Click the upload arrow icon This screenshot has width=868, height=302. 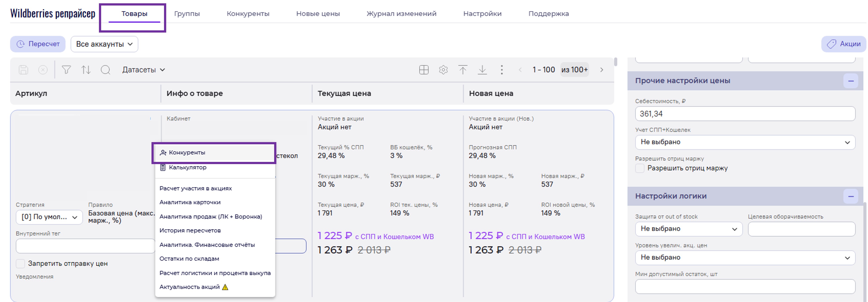click(463, 70)
